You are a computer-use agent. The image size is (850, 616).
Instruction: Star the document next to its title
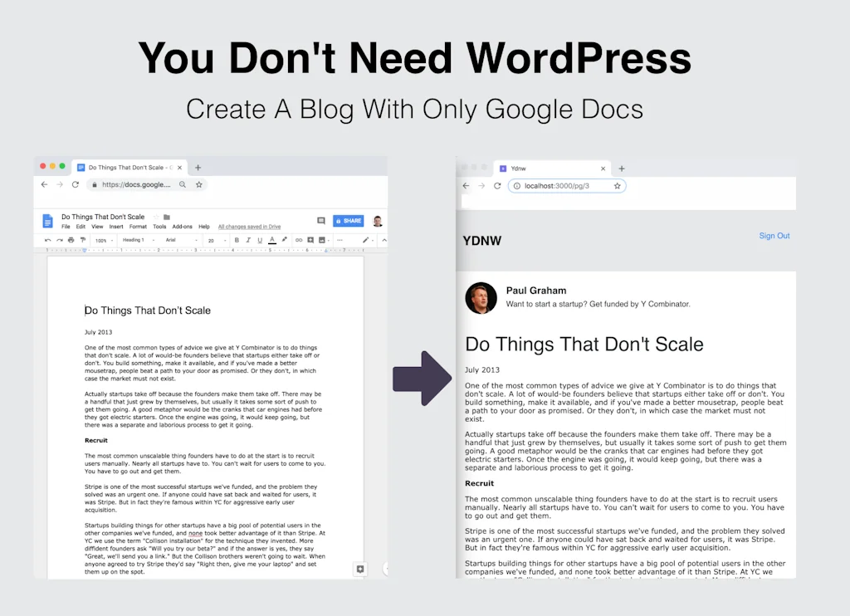pos(156,218)
